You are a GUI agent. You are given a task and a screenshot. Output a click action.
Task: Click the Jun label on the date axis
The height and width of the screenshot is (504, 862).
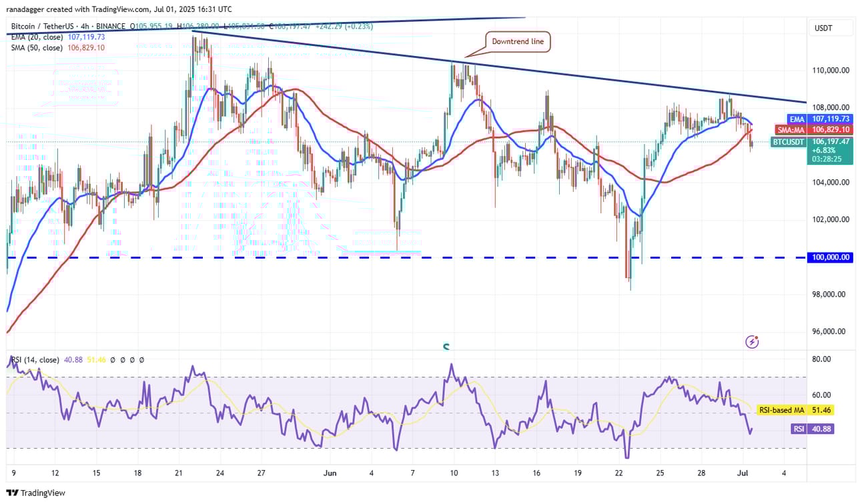pos(330,473)
